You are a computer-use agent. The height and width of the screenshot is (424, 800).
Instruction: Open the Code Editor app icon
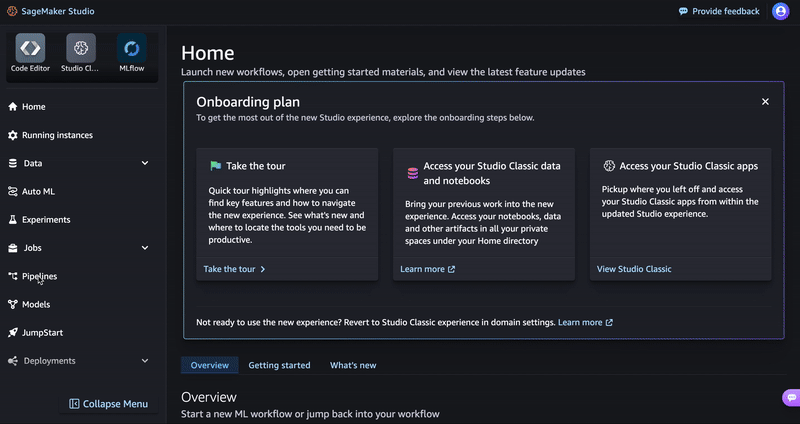click(x=30, y=48)
